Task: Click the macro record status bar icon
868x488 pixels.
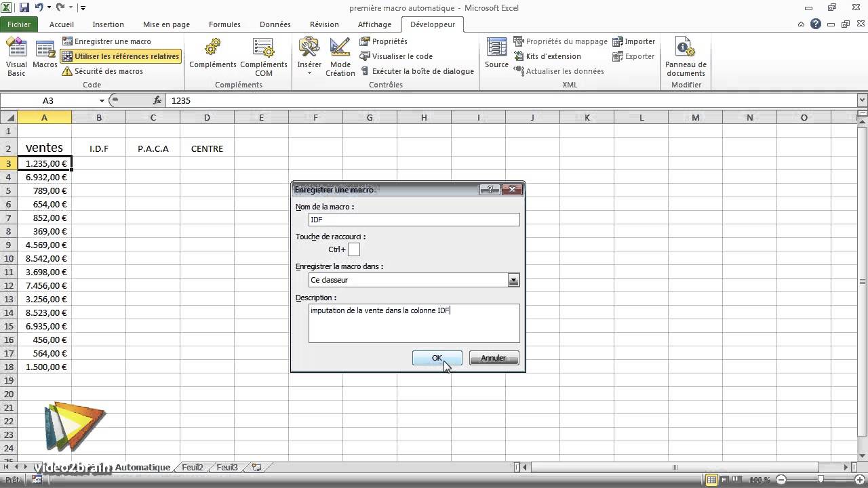Action: click(x=37, y=479)
